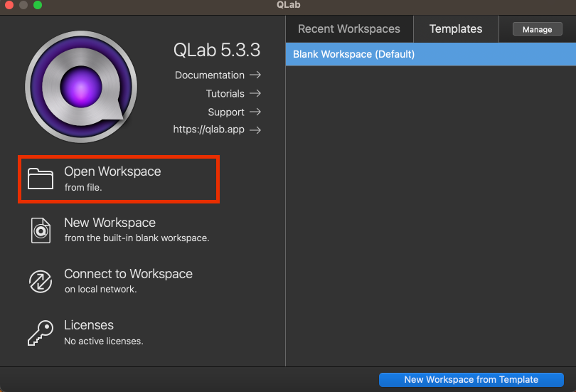This screenshot has height=392, width=576.
Task: Click the green zoom window button
Action: click(x=38, y=5)
